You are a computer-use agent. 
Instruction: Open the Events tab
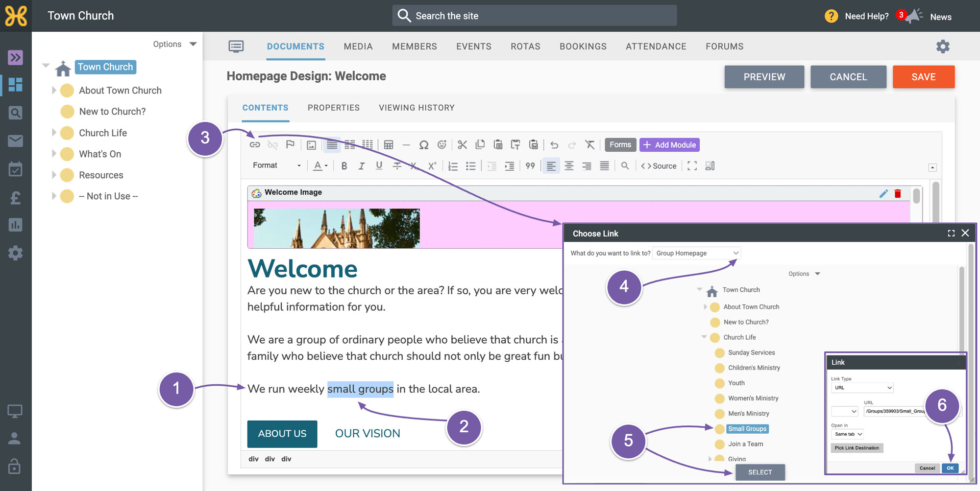click(x=474, y=47)
